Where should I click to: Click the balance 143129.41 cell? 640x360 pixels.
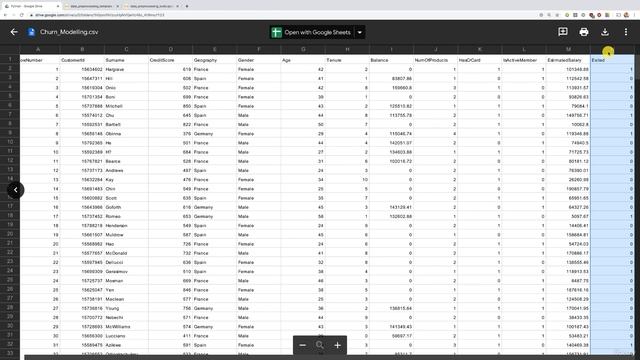[x=391, y=207]
